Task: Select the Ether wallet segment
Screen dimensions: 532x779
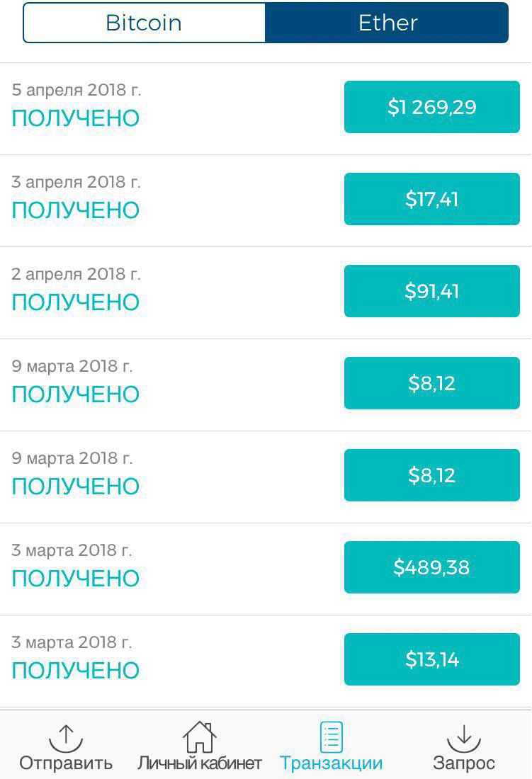Action: pyautogui.click(x=387, y=23)
